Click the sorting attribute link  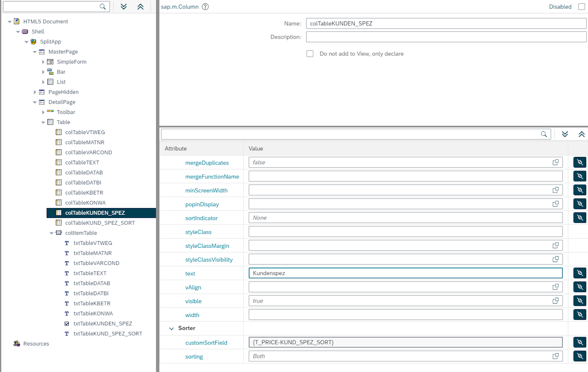194,356
